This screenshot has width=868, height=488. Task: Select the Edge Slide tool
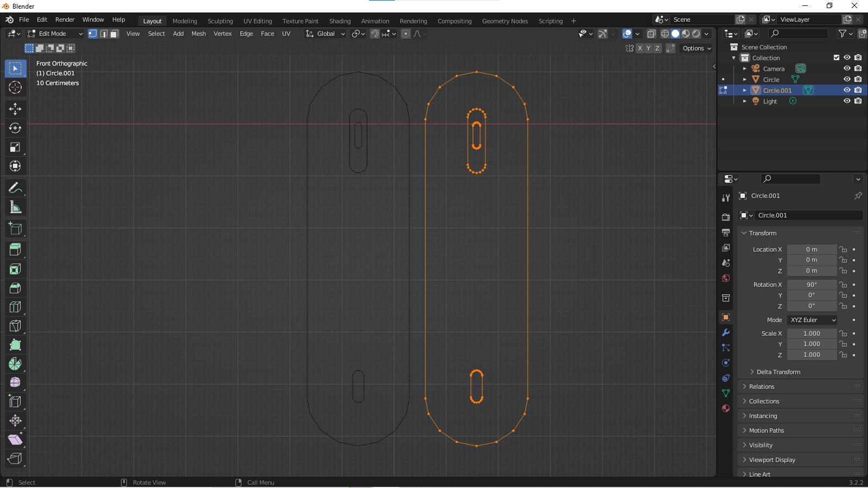15,402
